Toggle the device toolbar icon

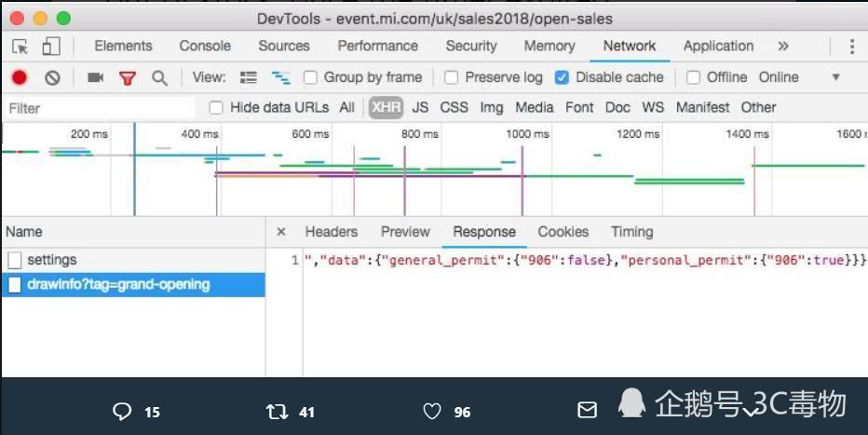tap(50, 47)
